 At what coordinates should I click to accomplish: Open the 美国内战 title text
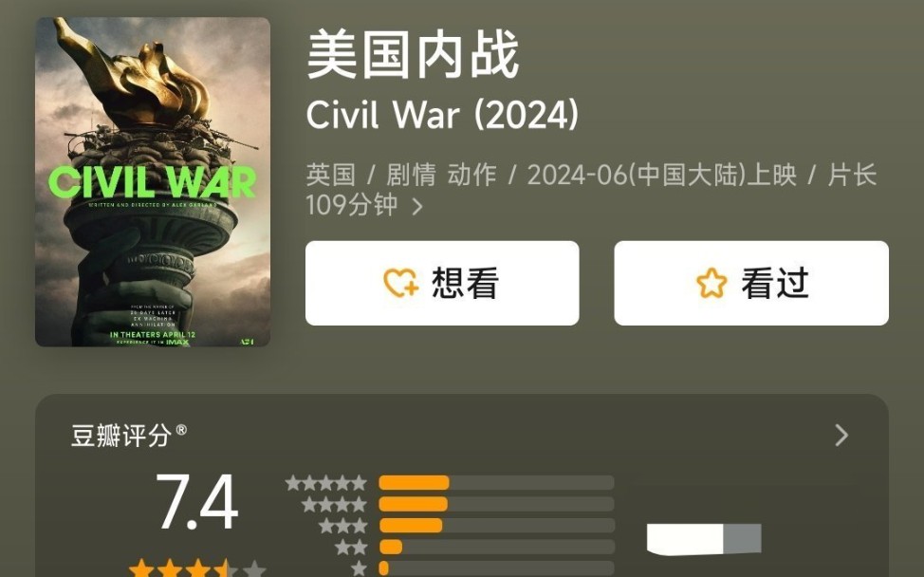[x=413, y=55]
